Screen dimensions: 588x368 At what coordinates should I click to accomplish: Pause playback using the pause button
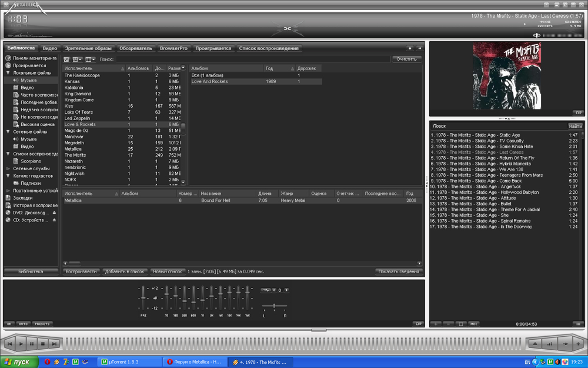coord(31,343)
